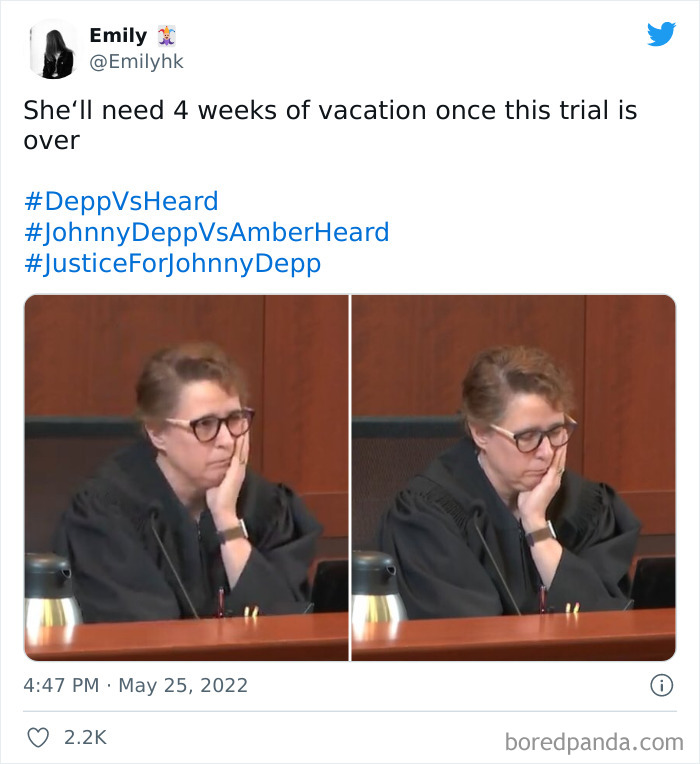Viewport: 700px width, 764px height.
Task: Open the 4:47 PM tweet timestamp
Action: pyautogui.click(x=61, y=685)
